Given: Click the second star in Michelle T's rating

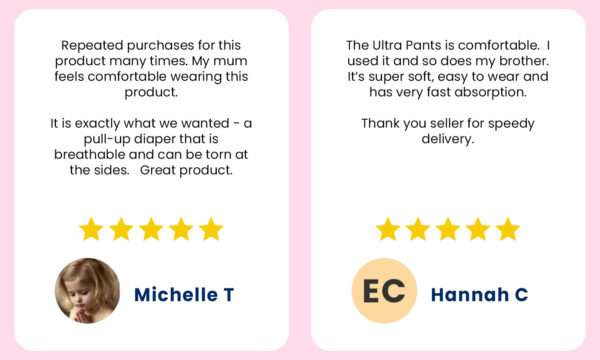Looking at the screenshot, I should tap(121, 229).
